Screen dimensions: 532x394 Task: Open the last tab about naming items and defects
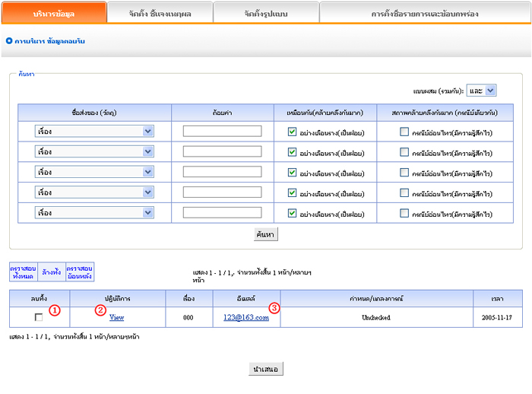pyautogui.click(x=425, y=13)
